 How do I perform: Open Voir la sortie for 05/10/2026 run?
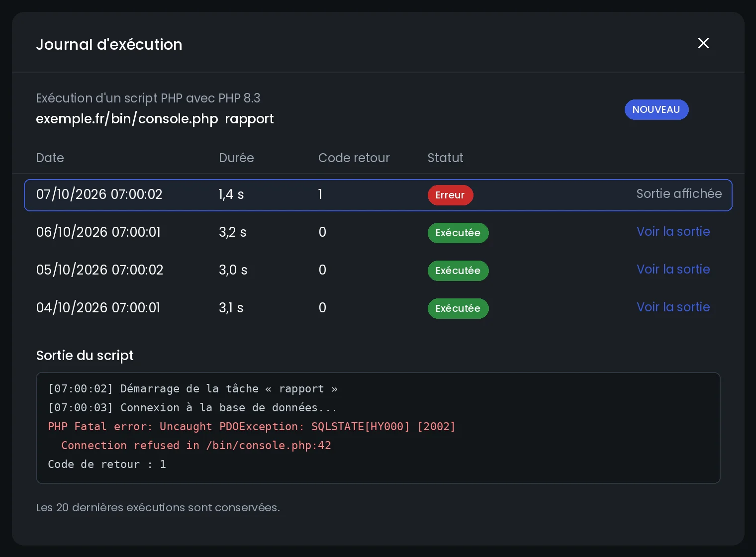673,270
